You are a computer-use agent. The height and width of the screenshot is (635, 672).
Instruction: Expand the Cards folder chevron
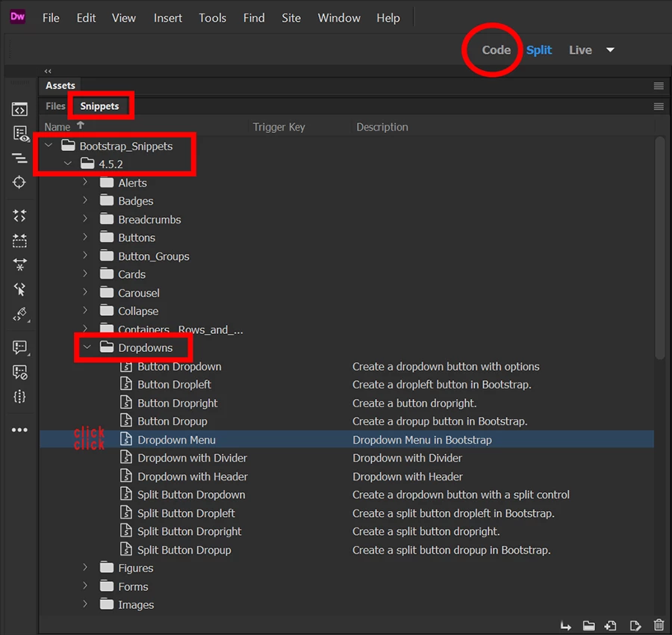[x=85, y=273]
